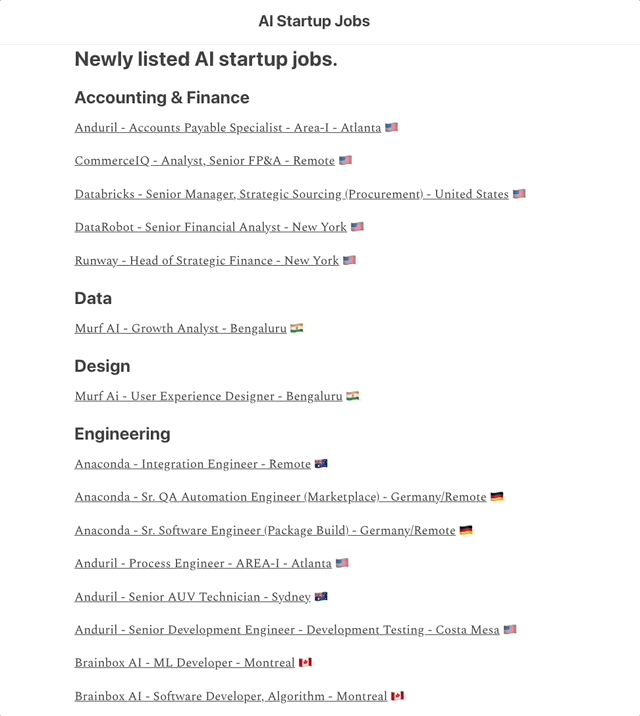
Task: Click the AI Startup Jobs page title
Action: [x=314, y=21]
